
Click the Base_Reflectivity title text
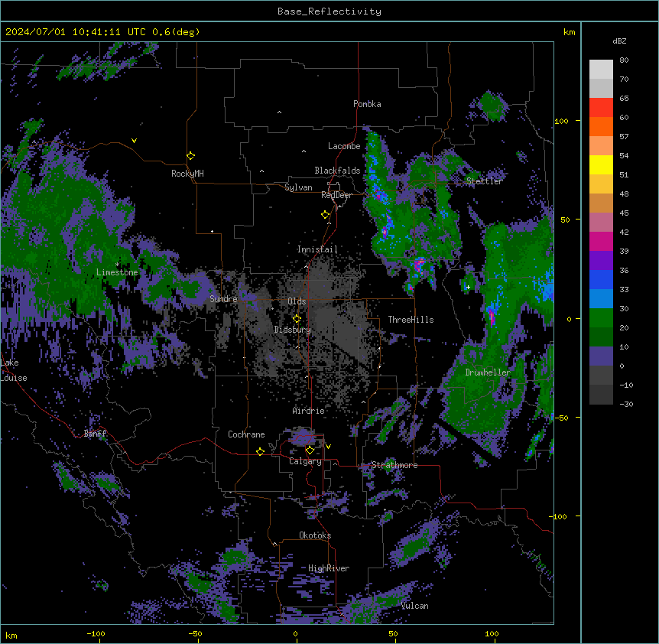329,11
